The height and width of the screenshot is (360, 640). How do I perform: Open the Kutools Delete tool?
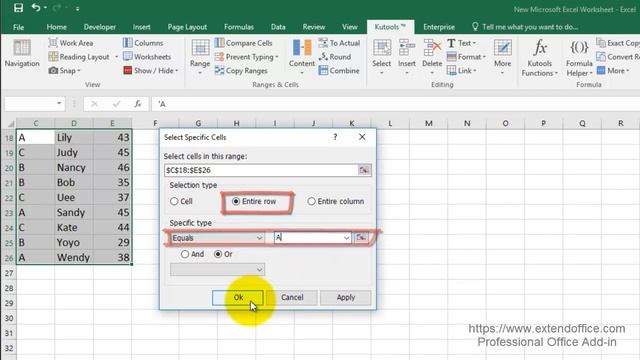(x=432, y=57)
